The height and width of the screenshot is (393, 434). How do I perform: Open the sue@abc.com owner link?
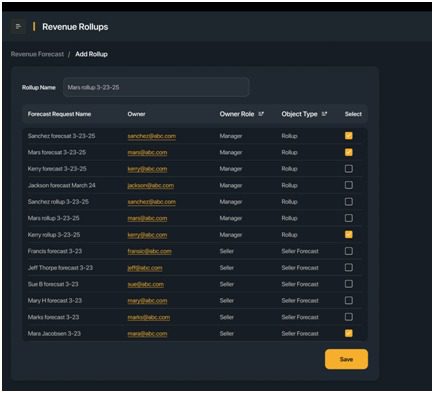pyautogui.click(x=146, y=284)
